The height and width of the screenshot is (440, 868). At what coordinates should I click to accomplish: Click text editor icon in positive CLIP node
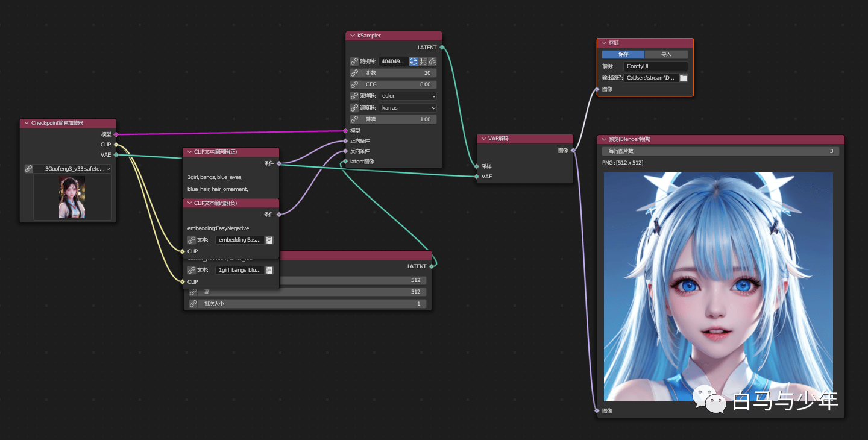pyautogui.click(x=269, y=270)
